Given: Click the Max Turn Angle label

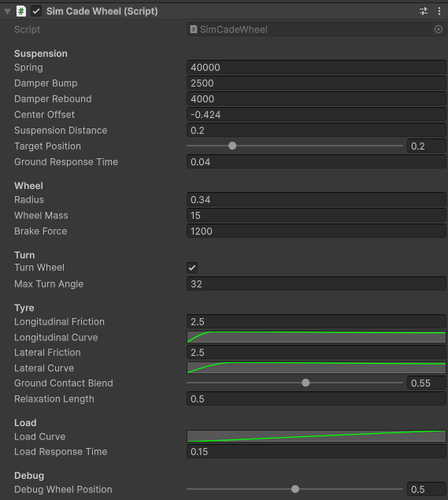Looking at the screenshot, I should click(x=49, y=284).
